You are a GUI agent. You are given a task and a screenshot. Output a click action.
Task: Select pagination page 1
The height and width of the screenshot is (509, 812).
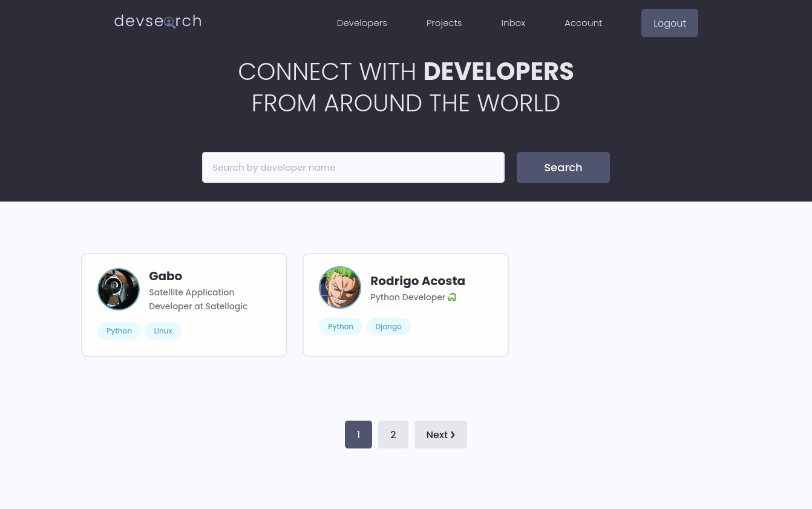(x=358, y=435)
